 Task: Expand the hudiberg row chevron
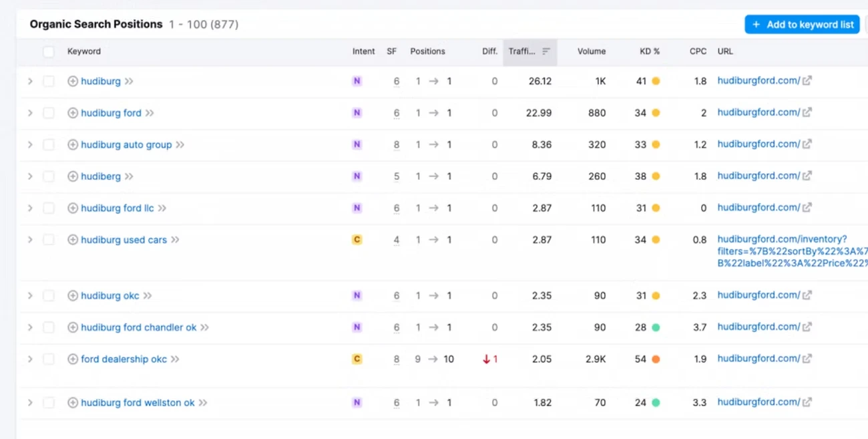click(x=30, y=176)
